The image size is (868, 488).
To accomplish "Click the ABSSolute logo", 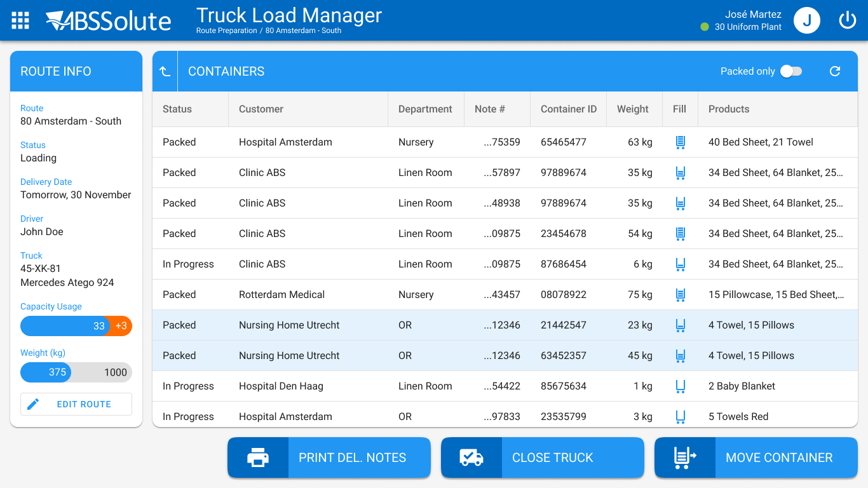I will tap(108, 20).
